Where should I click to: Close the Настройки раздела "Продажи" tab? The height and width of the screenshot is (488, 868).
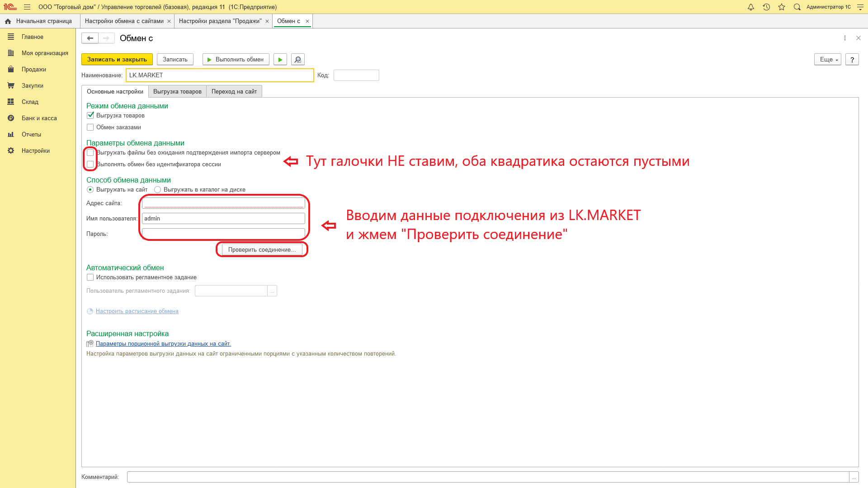[x=267, y=21]
